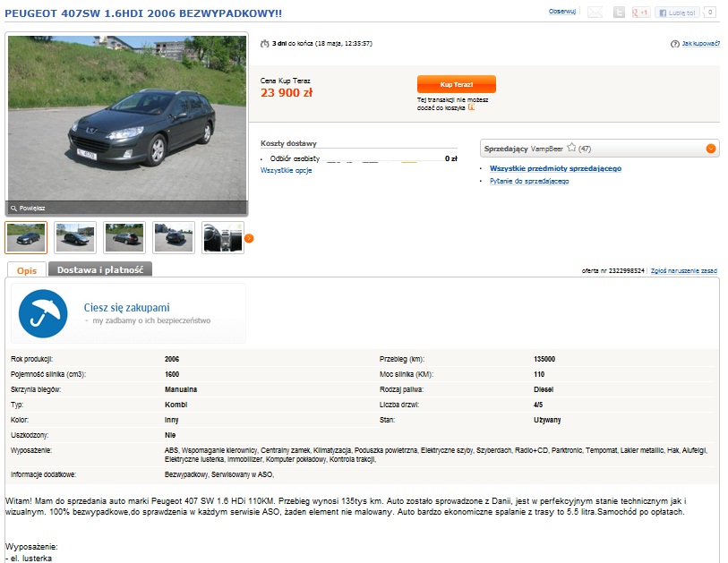Click the listing title PEUGEOT 407SW

point(143,13)
